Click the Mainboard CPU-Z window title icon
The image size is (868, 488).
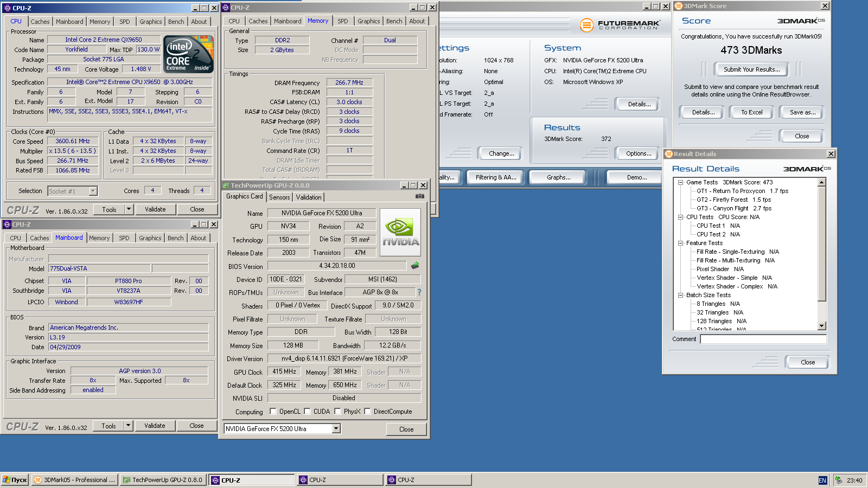tap(7, 224)
